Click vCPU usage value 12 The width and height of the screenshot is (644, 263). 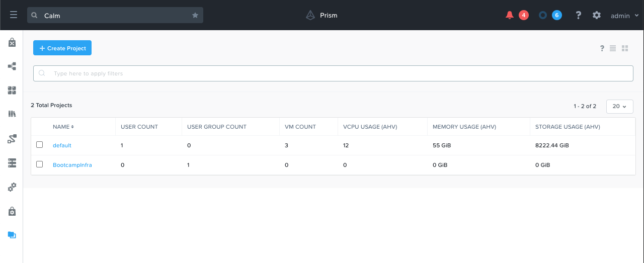tap(346, 145)
